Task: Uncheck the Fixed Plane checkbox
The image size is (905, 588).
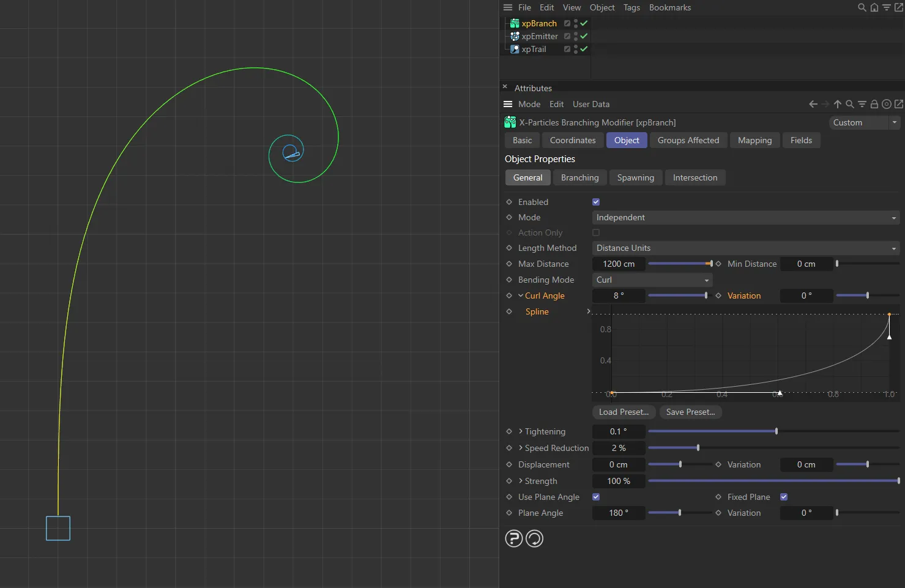Action: tap(784, 497)
